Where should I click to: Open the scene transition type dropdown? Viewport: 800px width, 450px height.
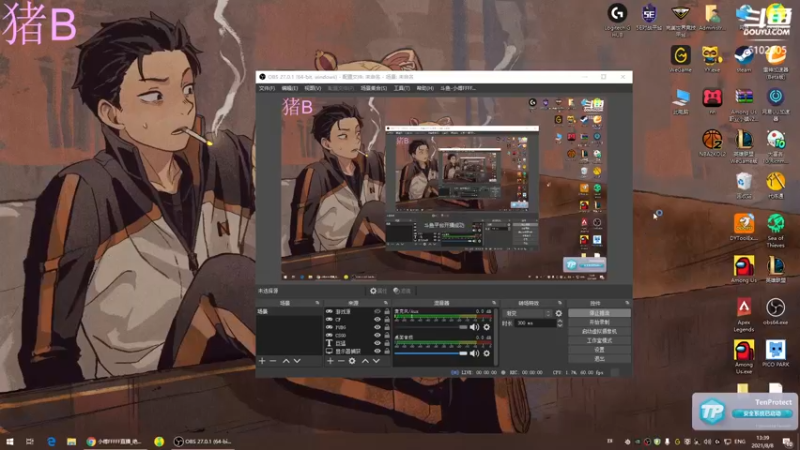point(527,313)
